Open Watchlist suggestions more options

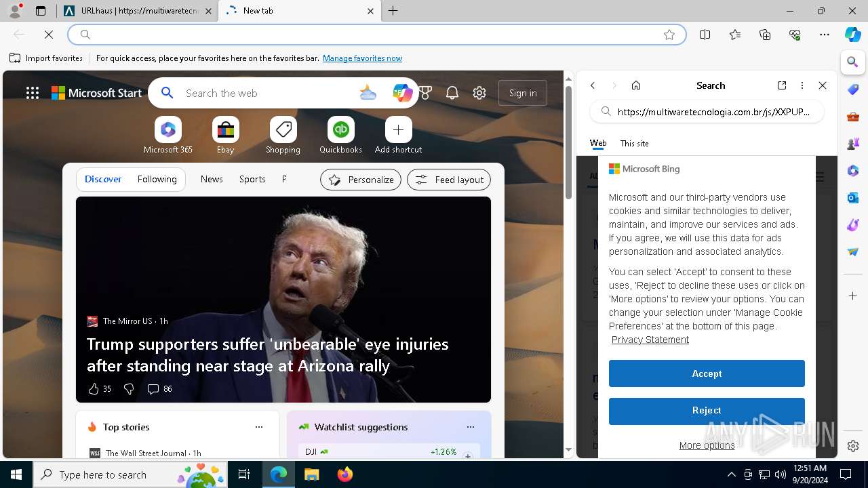(x=470, y=427)
